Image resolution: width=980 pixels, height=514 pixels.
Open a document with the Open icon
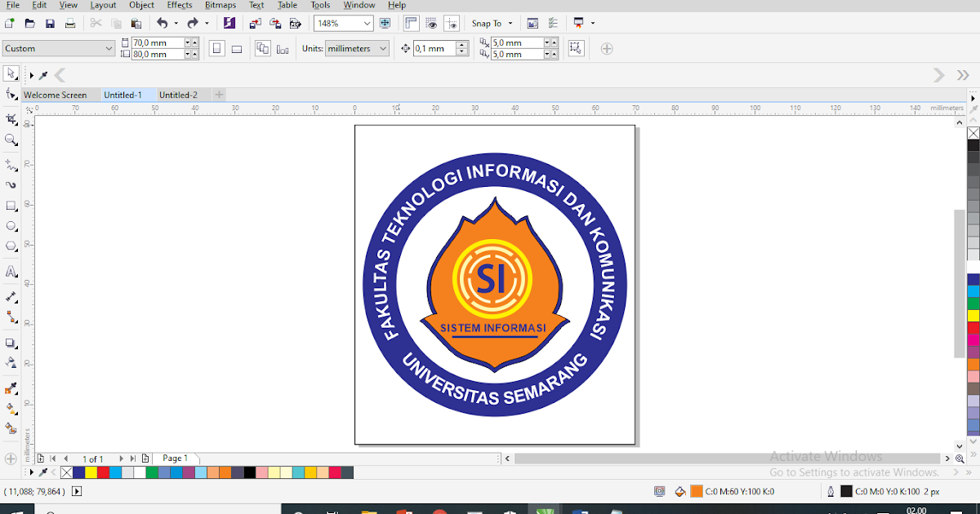pyautogui.click(x=29, y=23)
